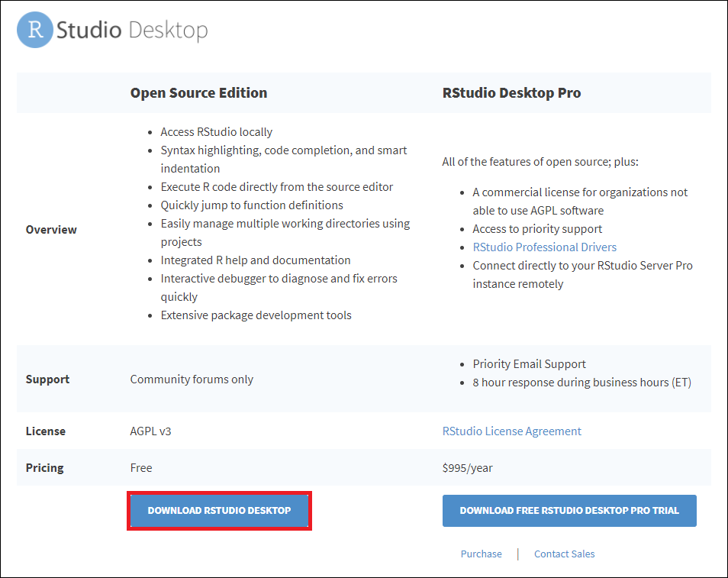Click 'Easily manage multiple working directories' bullet
Image resolution: width=728 pixels, height=578 pixels.
(x=285, y=233)
